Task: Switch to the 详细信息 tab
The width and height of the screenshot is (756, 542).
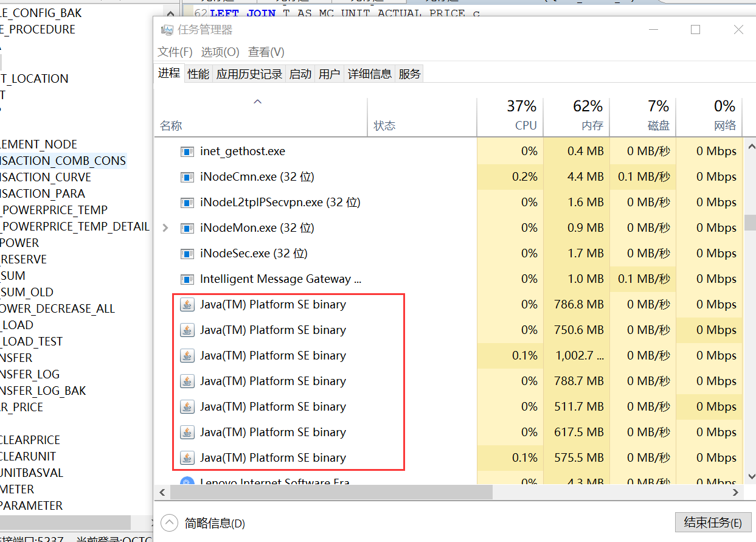Action: pos(370,74)
